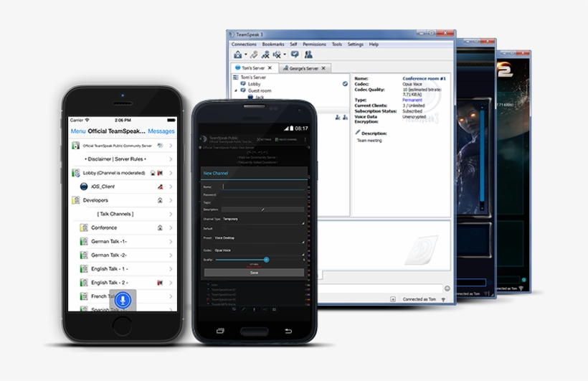Image resolution: width=588 pixels, height=381 pixels.
Task: Open the Tools menu
Action: point(337,44)
